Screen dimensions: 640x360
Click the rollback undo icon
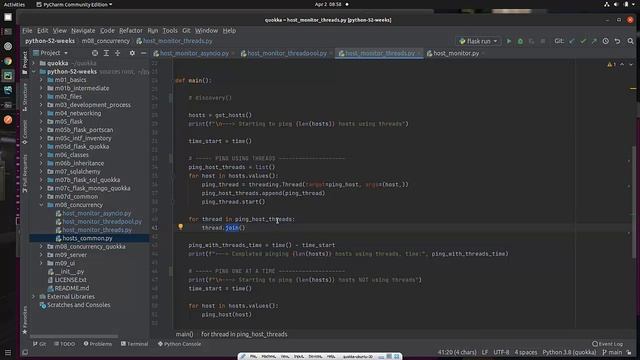(618, 41)
